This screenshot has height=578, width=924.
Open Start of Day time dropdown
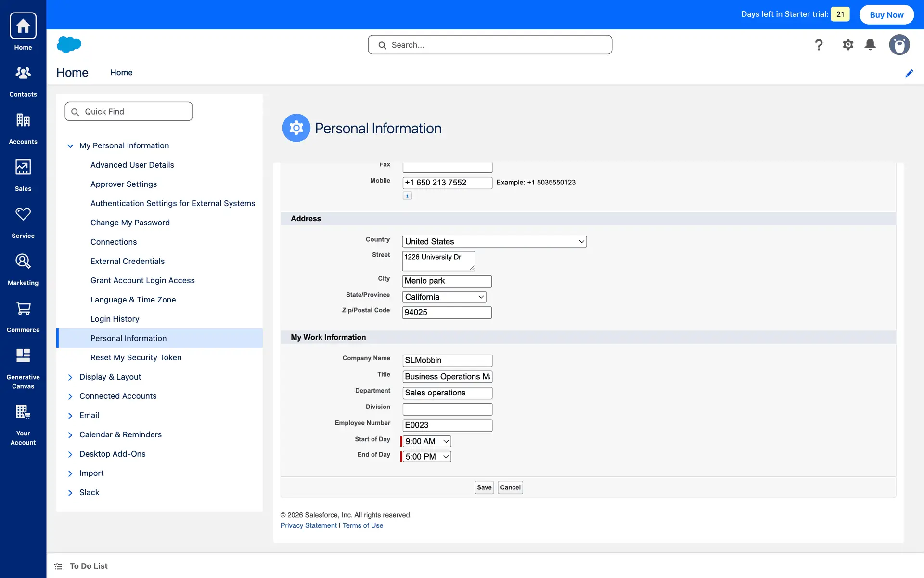[x=426, y=441]
